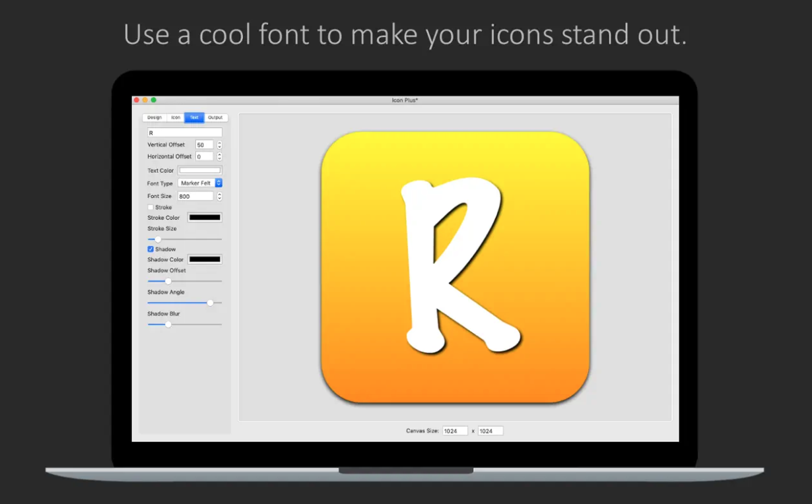
Task: Click the 'Font Type' label
Action: click(160, 183)
